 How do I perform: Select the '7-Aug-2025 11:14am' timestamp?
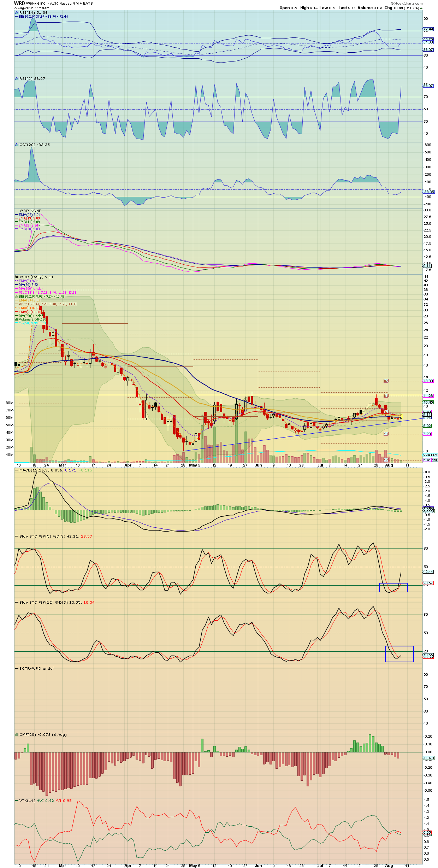[x=32, y=8]
